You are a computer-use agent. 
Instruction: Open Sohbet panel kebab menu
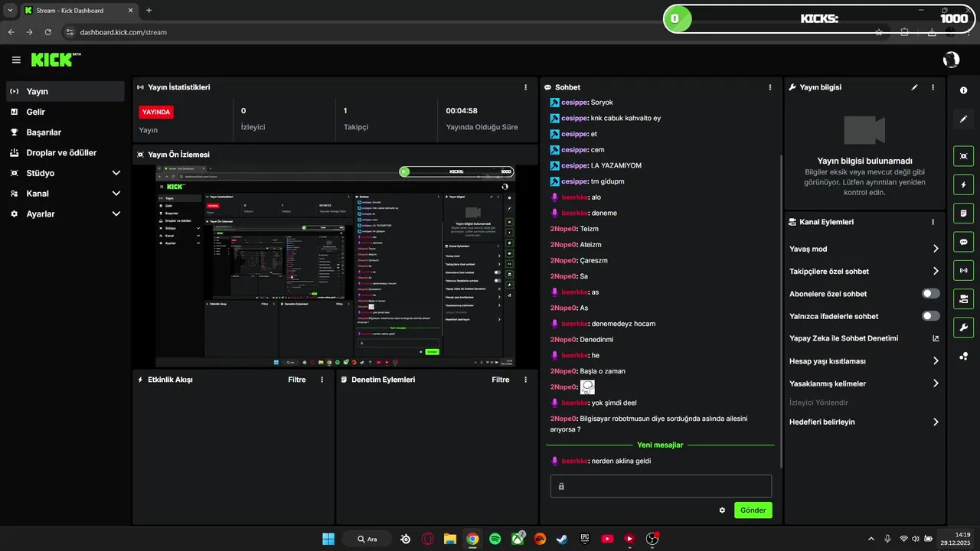click(x=769, y=87)
